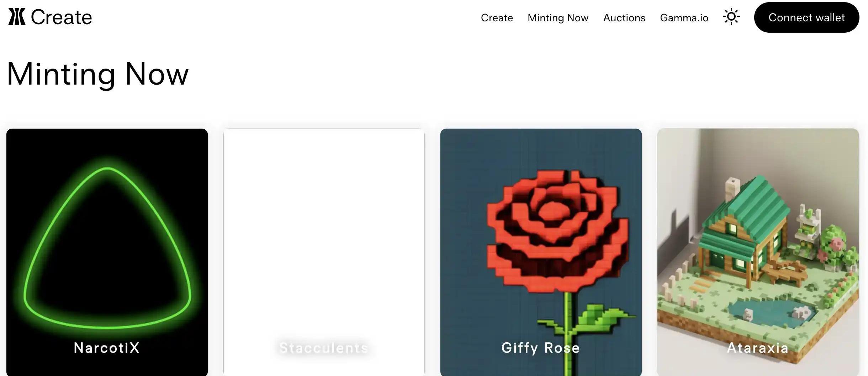Open the Create nav menu item

497,18
